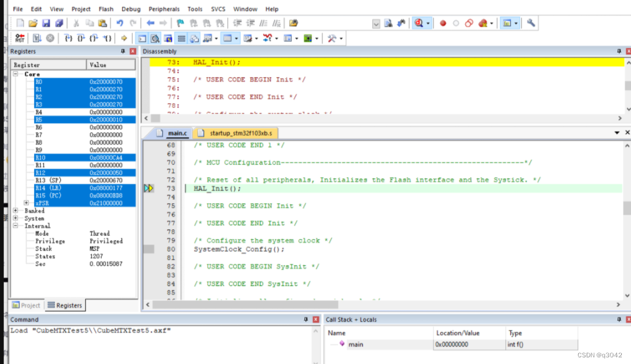Image resolution: width=631 pixels, height=364 pixels.
Task: Insert a bookmark with the flag icon
Action: pos(180,23)
